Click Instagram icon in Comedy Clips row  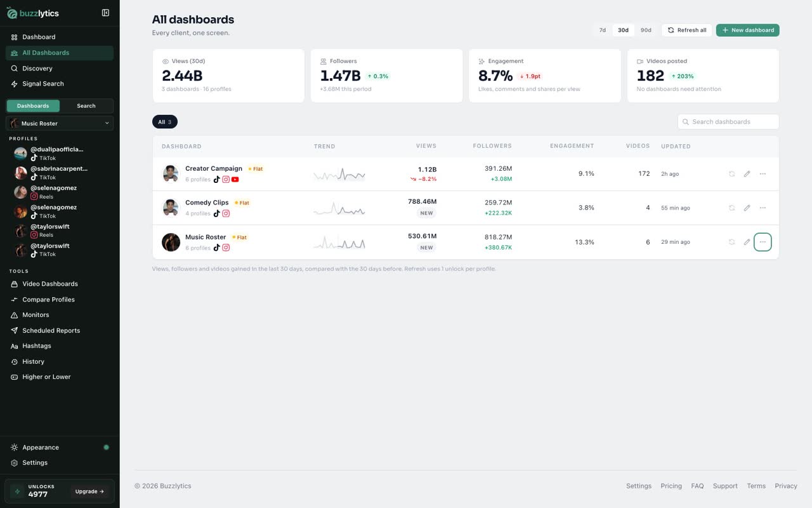226,214
